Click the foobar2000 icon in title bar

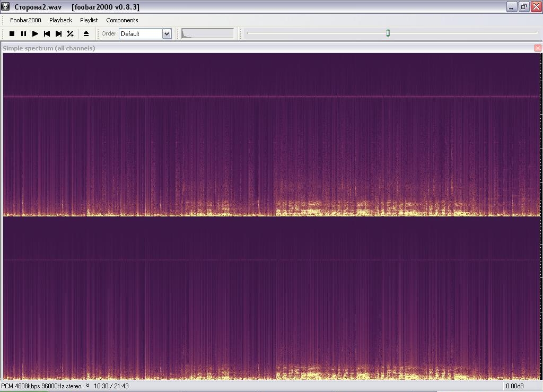coord(5,7)
